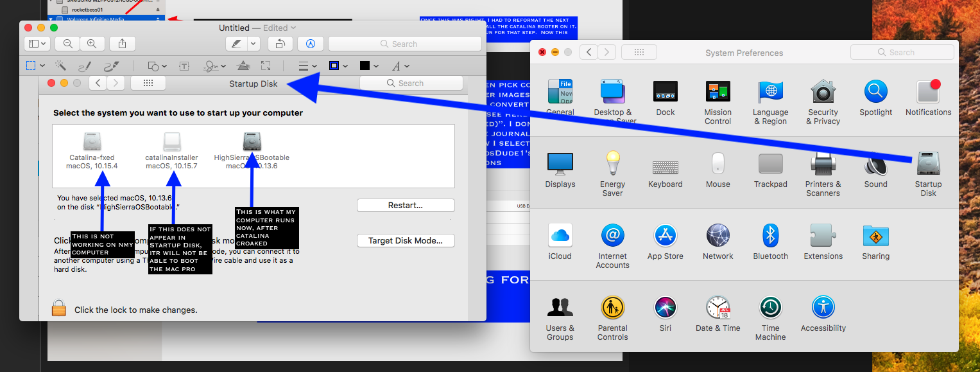
Task: Click the Preview search field
Action: pyautogui.click(x=405, y=44)
